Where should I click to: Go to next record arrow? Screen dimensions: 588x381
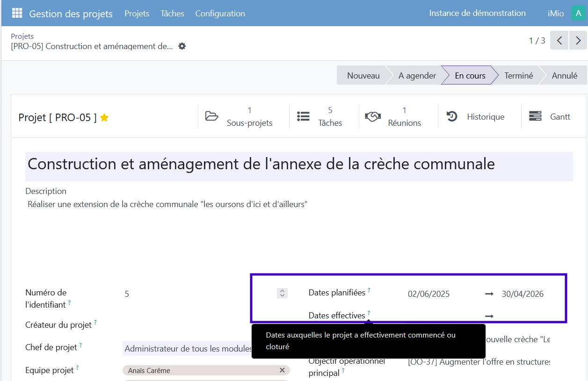point(578,41)
